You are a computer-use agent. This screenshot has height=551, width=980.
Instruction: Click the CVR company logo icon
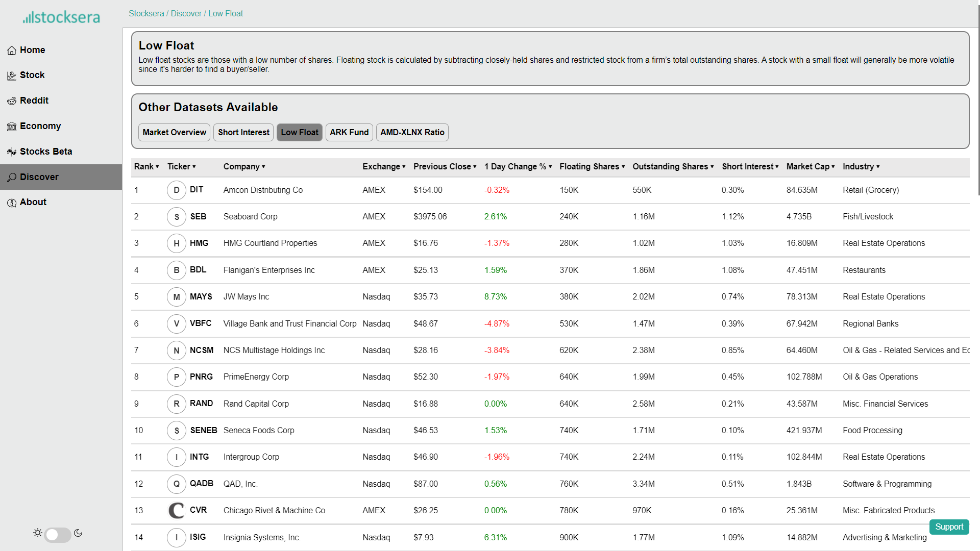[176, 510]
